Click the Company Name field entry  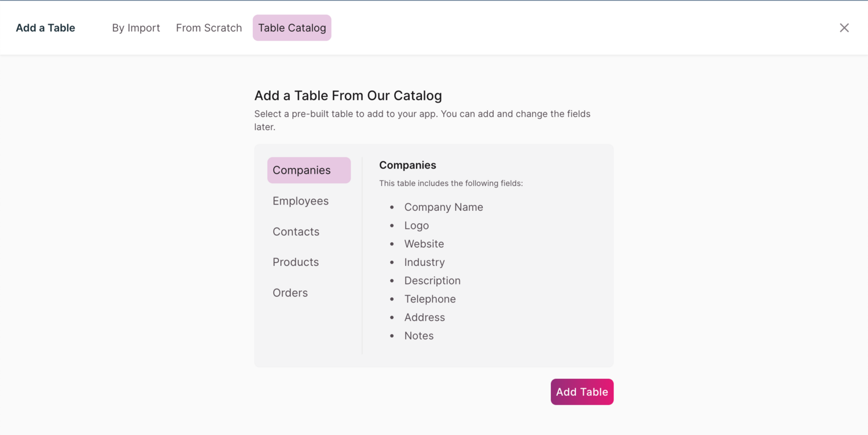pyautogui.click(x=443, y=207)
